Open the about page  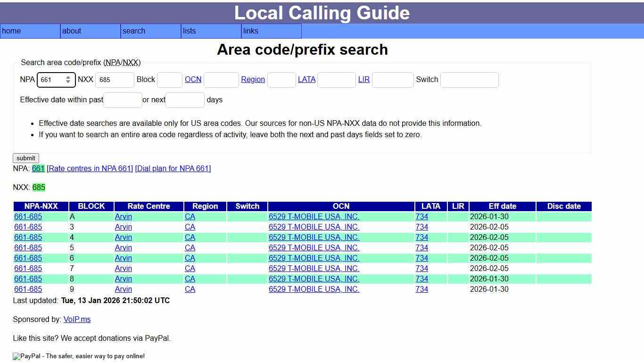pos(71,31)
